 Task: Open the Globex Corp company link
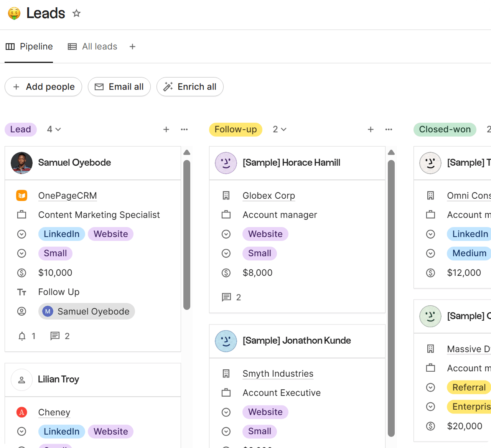pos(269,196)
